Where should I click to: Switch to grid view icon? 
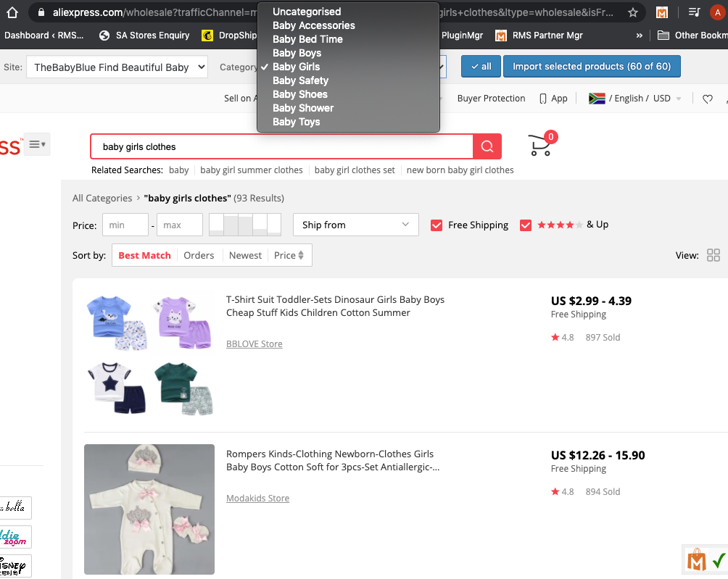pos(713,255)
